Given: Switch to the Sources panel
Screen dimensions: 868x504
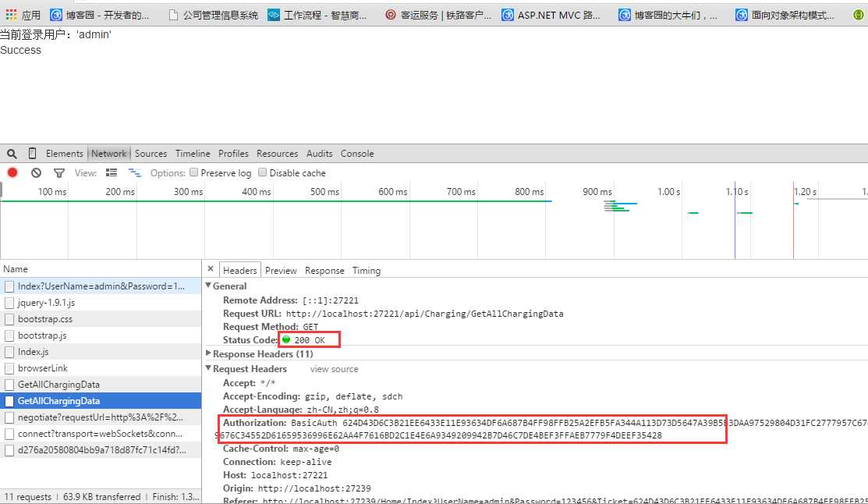Looking at the screenshot, I should point(151,154).
